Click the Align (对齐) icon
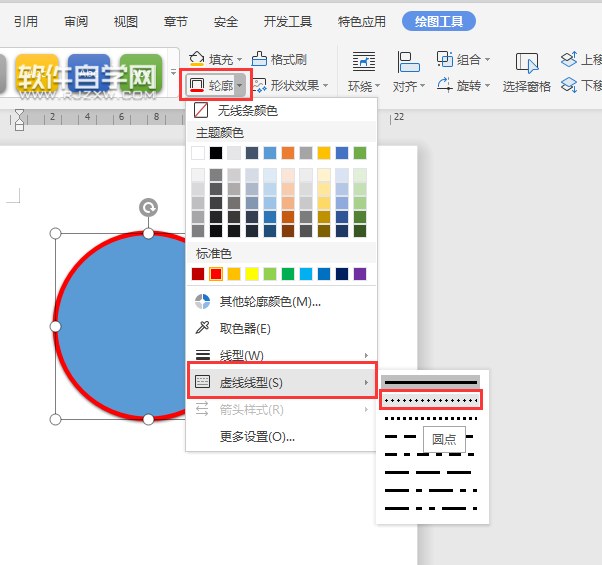602x565 pixels. [x=408, y=61]
